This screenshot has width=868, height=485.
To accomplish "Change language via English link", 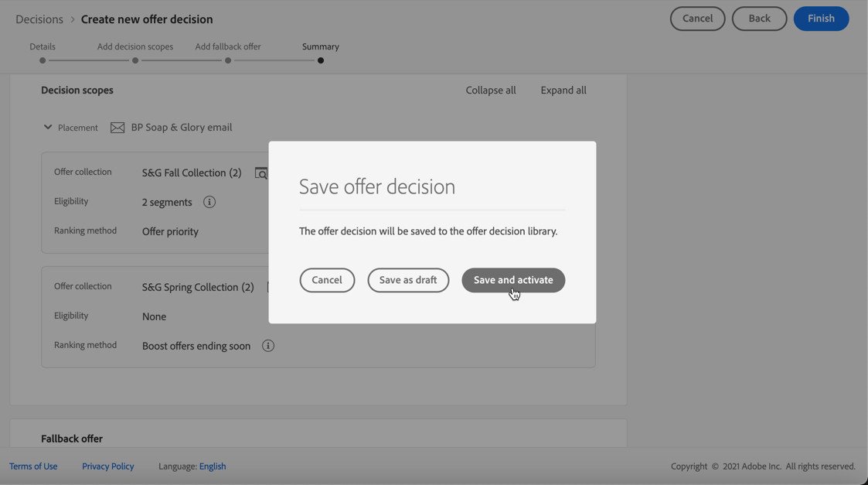I will click(213, 466).
